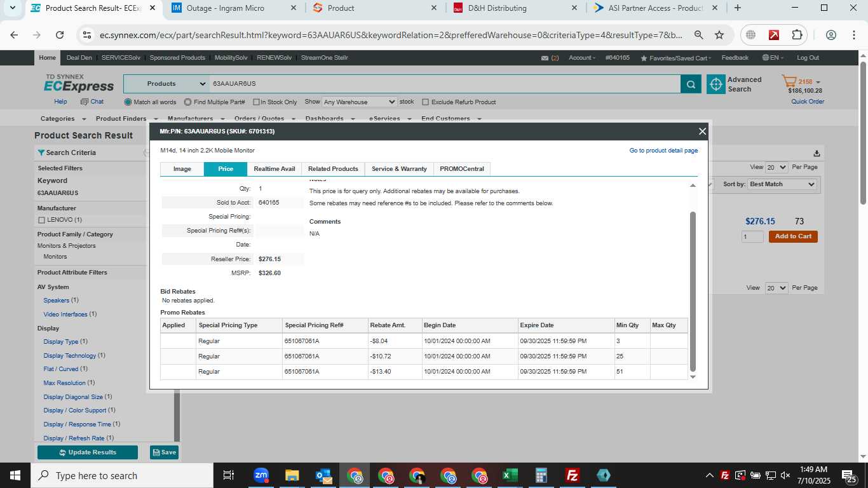This screenshot has width=868, height=488.
Task: Switch to Realtime Avail tab
Action: 275,169
